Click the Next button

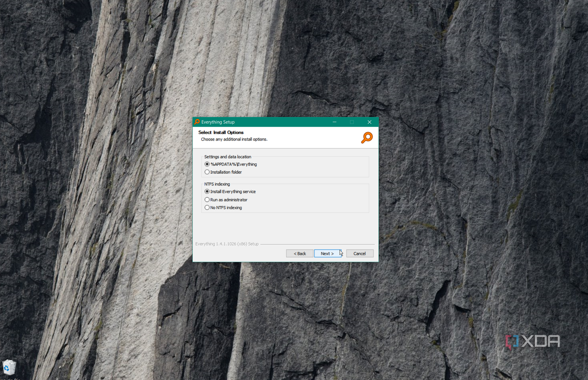pyautogui.click(x=327, y=253)
